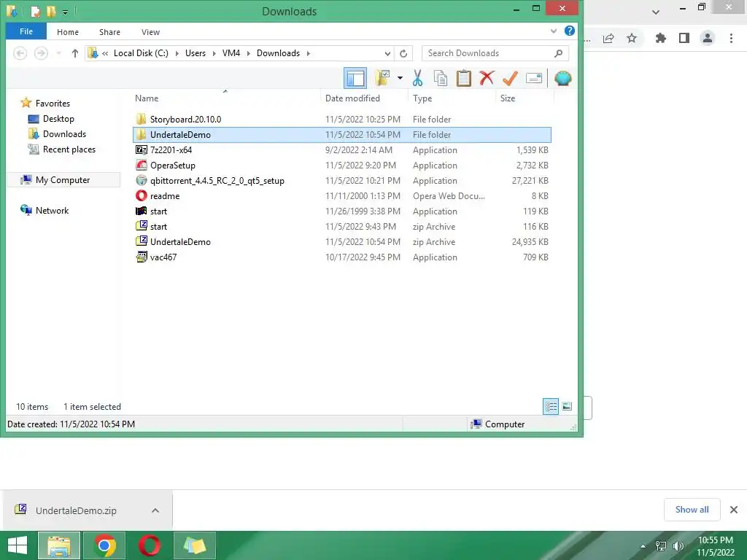
Task: Select the vac467 application
Action: (341, 257)
